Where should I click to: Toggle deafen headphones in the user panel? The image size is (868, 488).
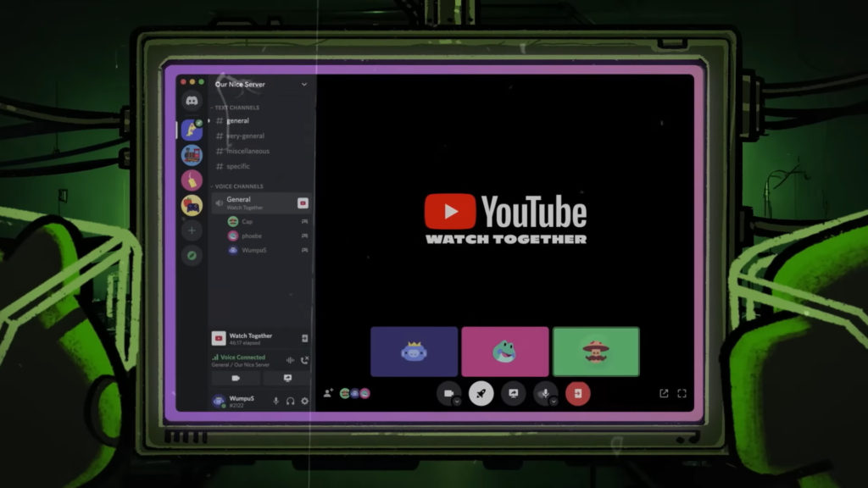(290, 401)
